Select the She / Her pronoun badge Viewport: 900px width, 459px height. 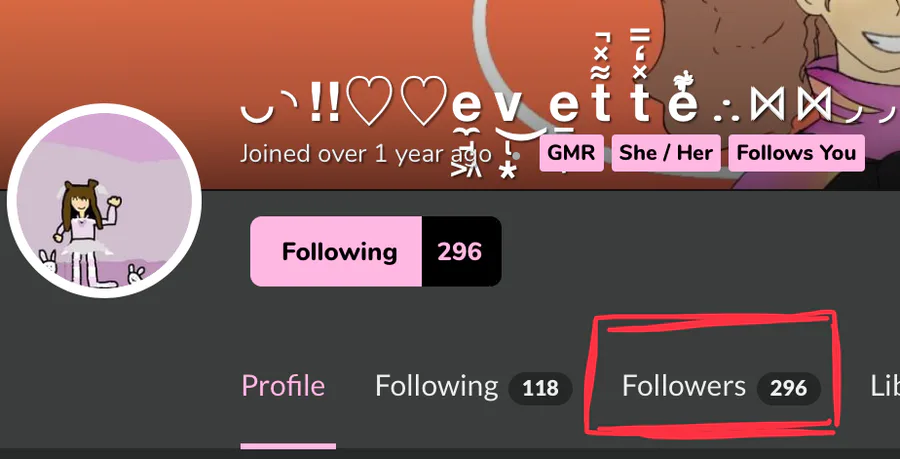pyautogui.click(x=666, y=153)
